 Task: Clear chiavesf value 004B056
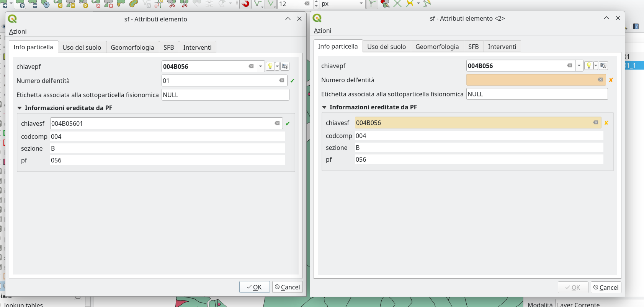tap(596, 122)
